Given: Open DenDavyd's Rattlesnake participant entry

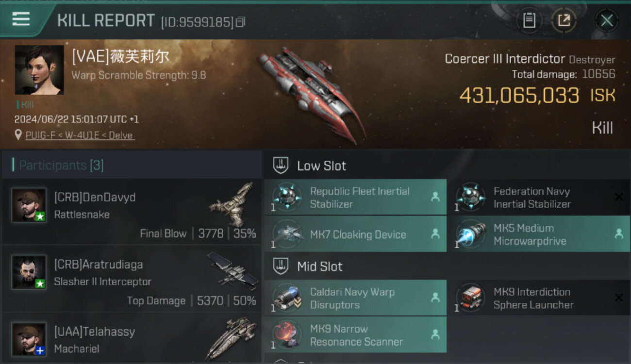Looking at the screenshot, I should coord(132,211).
